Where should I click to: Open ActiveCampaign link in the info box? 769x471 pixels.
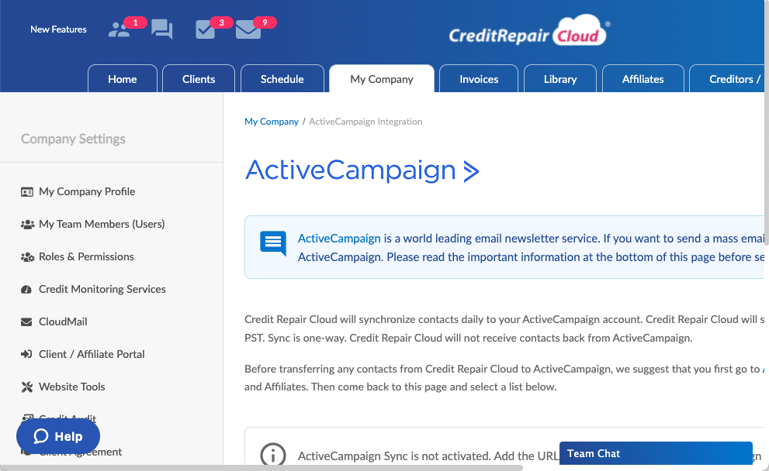click(339, 239)
